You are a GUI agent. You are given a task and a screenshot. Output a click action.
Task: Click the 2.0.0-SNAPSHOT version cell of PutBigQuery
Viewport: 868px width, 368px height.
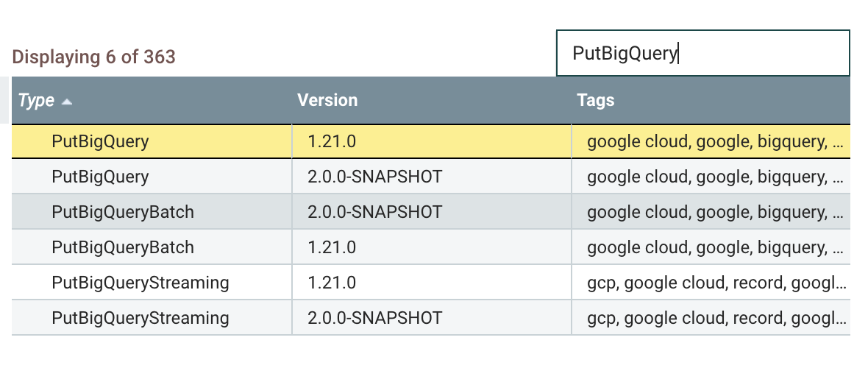pos(432,176)
